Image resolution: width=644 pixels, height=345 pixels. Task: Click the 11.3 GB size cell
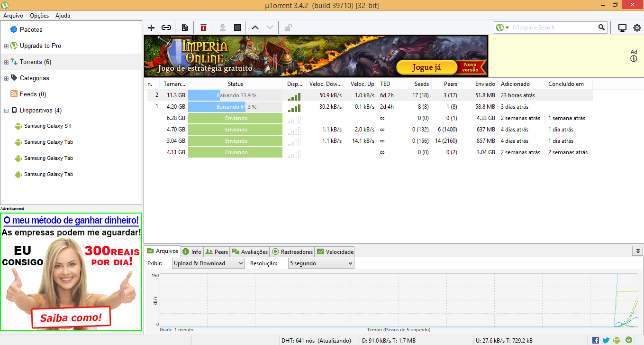(176, 95)
